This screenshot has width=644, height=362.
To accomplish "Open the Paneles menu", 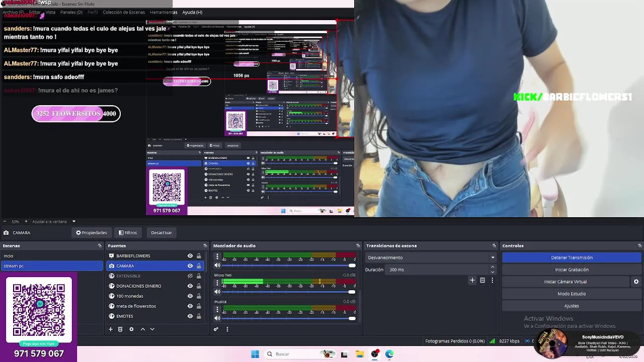I will [71, 12].
